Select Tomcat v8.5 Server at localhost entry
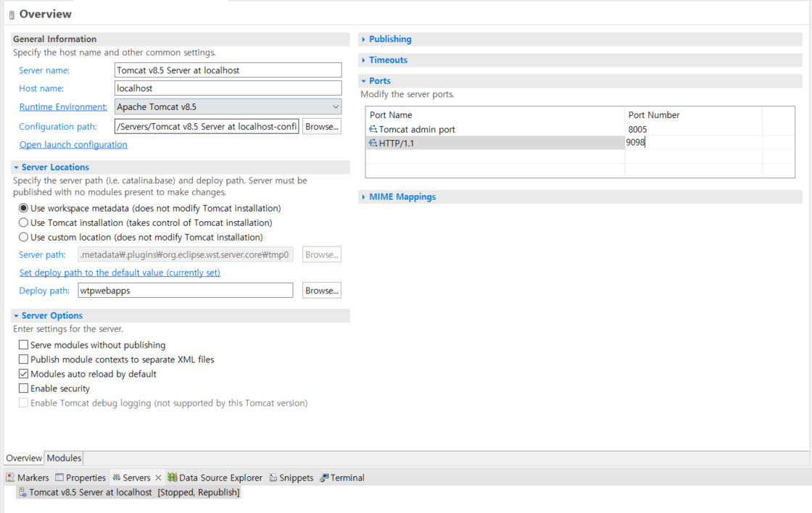The height and width of the screenshot is (513, 812). coord(128,492)
